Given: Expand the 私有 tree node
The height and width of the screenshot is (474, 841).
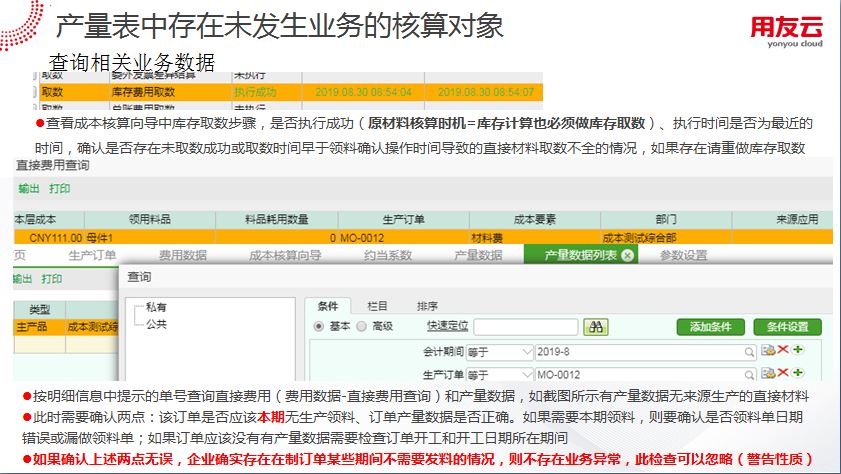Looking at the screenshot, I should point(156,307).
